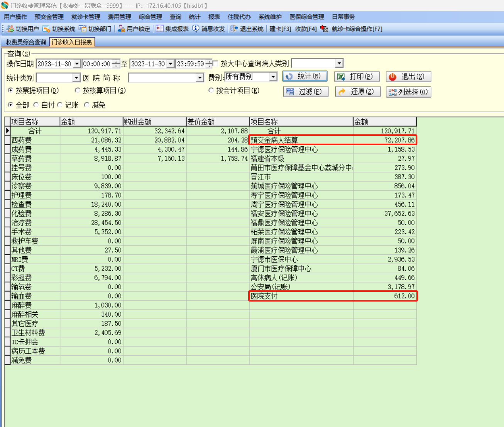Select the 按票据项目 radio button

pos(10,90)
